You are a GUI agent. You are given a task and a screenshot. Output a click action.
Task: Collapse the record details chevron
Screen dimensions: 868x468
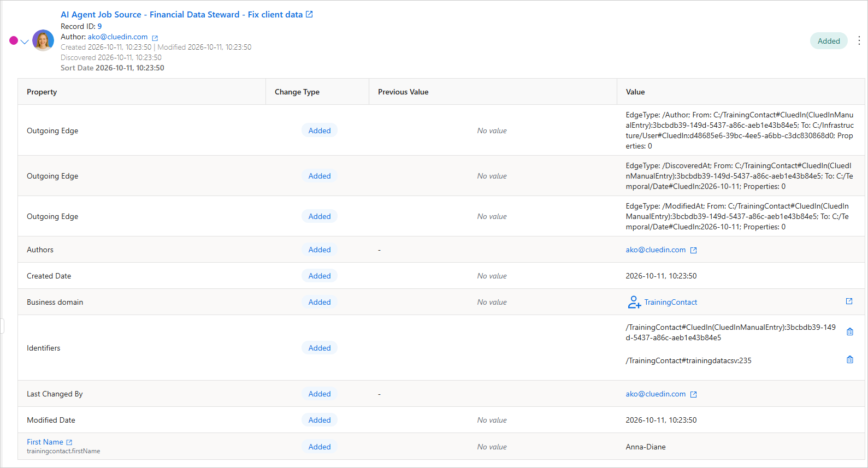pyautogui.click(x=25, y=42)
